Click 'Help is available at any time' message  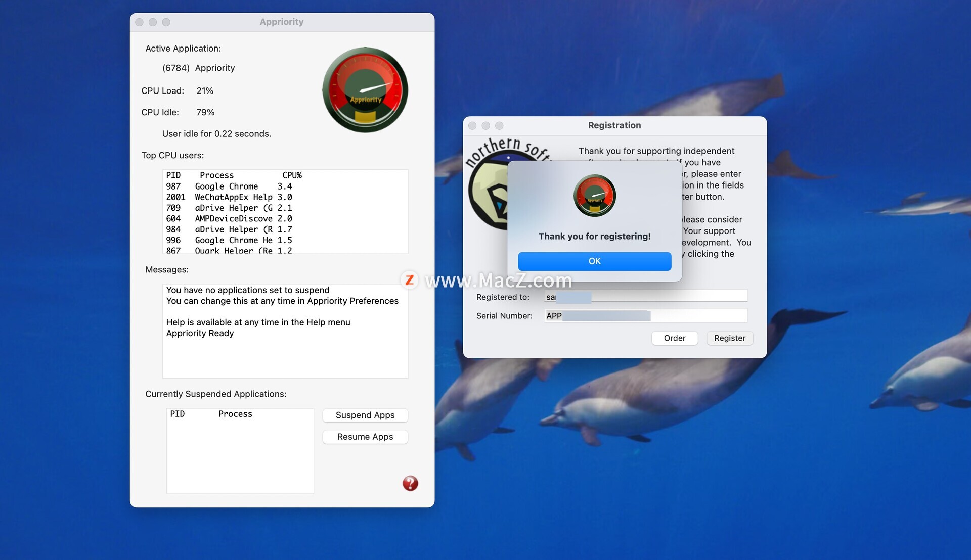pos(258,322)
